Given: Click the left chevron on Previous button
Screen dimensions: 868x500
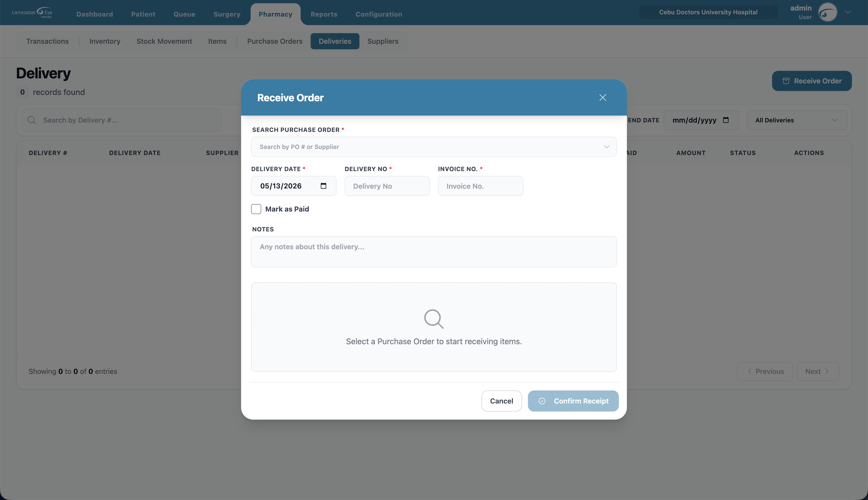Looking at the screenshot, I should tap(750, 371).
